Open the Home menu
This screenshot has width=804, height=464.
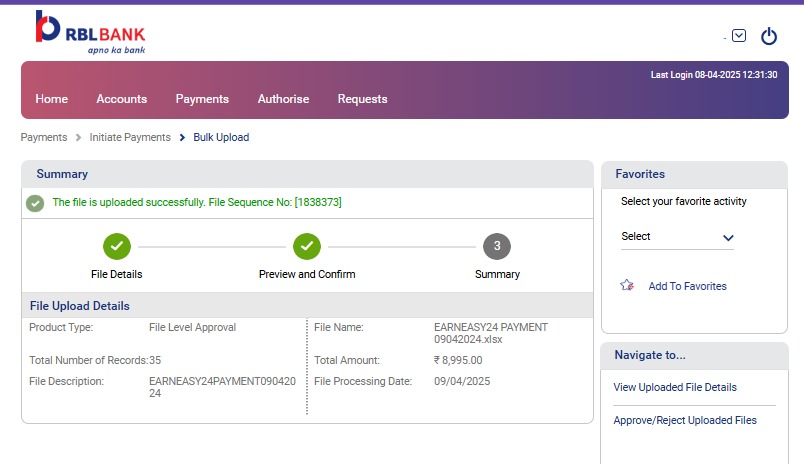click(51, 99)
